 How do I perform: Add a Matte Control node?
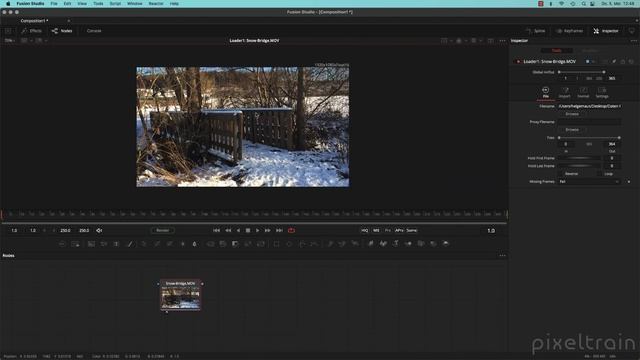pyautogui.click(x=236, y=244)
